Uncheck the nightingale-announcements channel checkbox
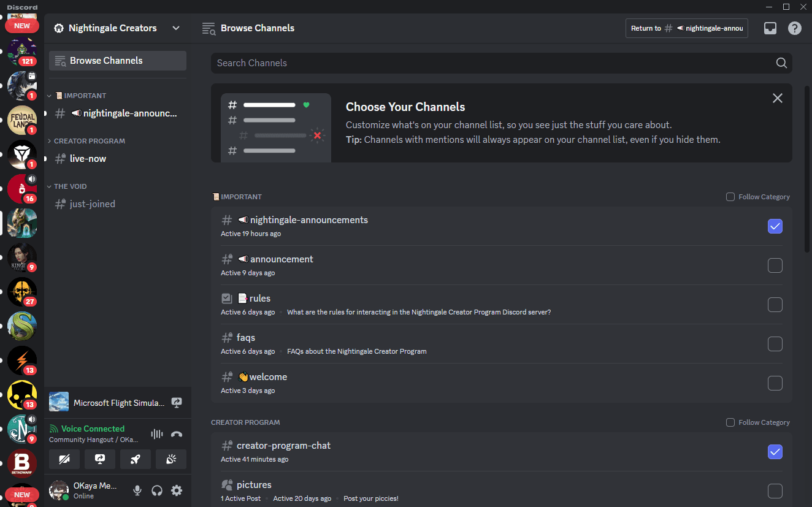This screenshot has height=507, width=812. tap(775, 226)
